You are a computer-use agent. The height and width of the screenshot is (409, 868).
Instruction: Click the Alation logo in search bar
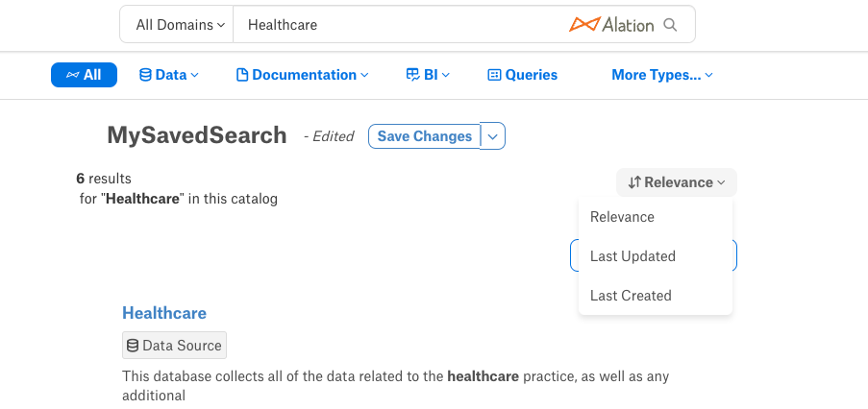tap(611, 24)
